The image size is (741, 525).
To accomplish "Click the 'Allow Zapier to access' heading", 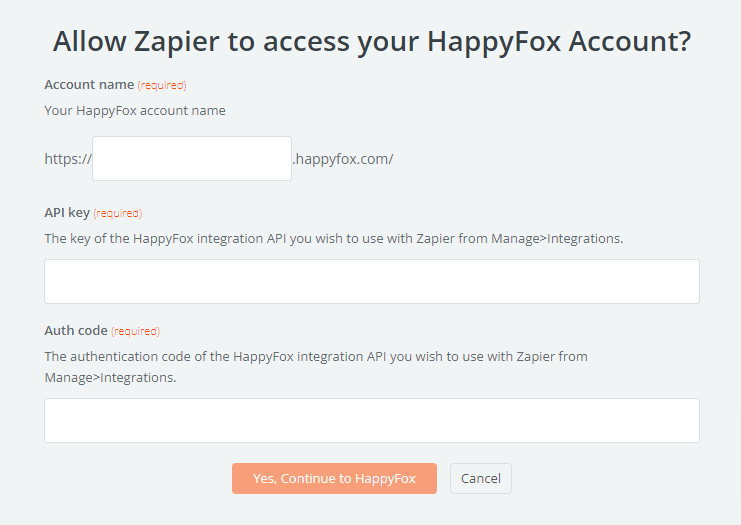I will (372, 41).
